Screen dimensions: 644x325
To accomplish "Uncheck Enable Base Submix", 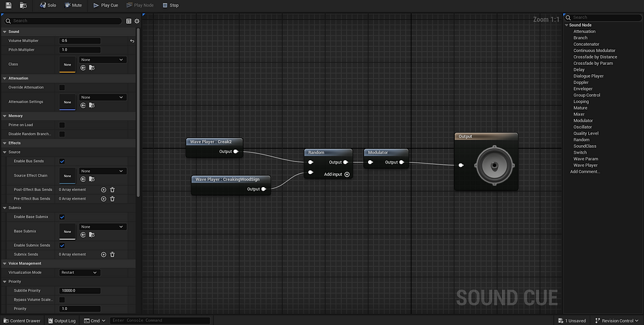I will click(62, 217).
